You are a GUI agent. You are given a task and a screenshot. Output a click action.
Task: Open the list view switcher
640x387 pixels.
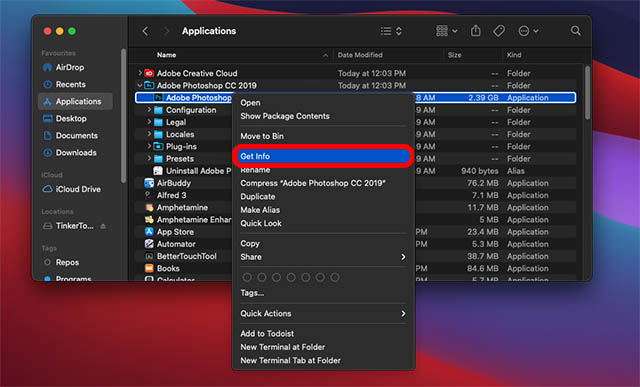point(391,31)
